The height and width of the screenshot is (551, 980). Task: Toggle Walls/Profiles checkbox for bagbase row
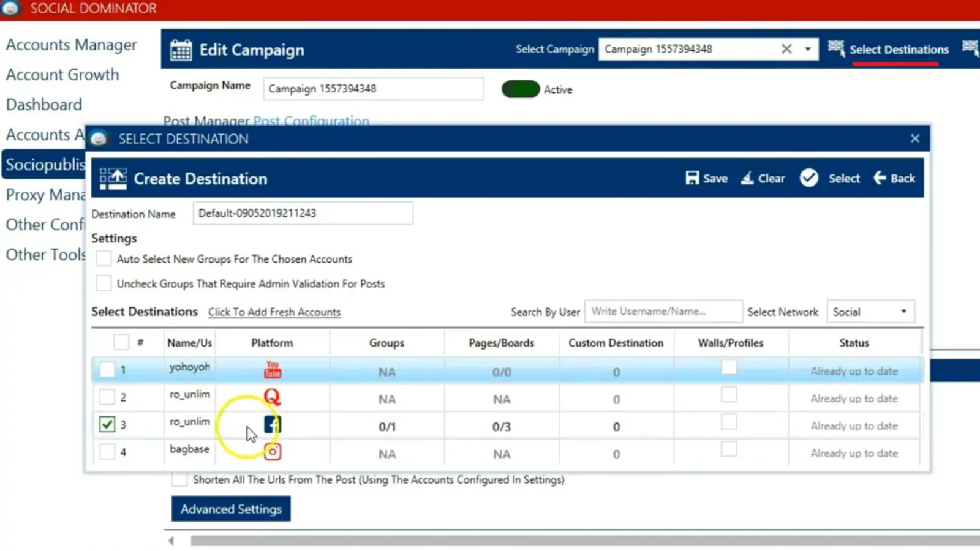(x=729, y=449)
